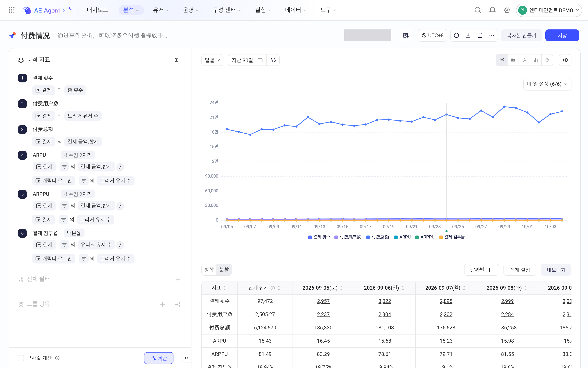Click the 저장 save button
The image size is (588, 368).
point(562,36)
